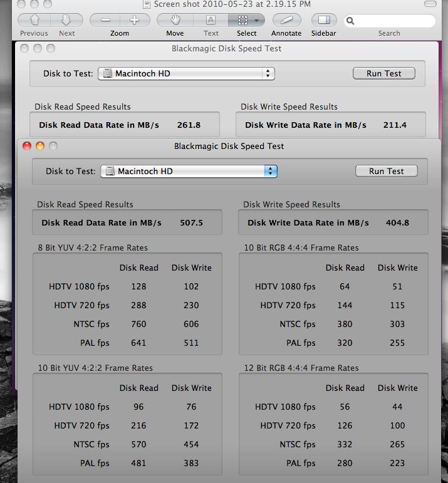The width and height of the screenshot is (448, 483).
Task: Click Run Test in back Blackmagic window
Action: click(x=384, y=74)
